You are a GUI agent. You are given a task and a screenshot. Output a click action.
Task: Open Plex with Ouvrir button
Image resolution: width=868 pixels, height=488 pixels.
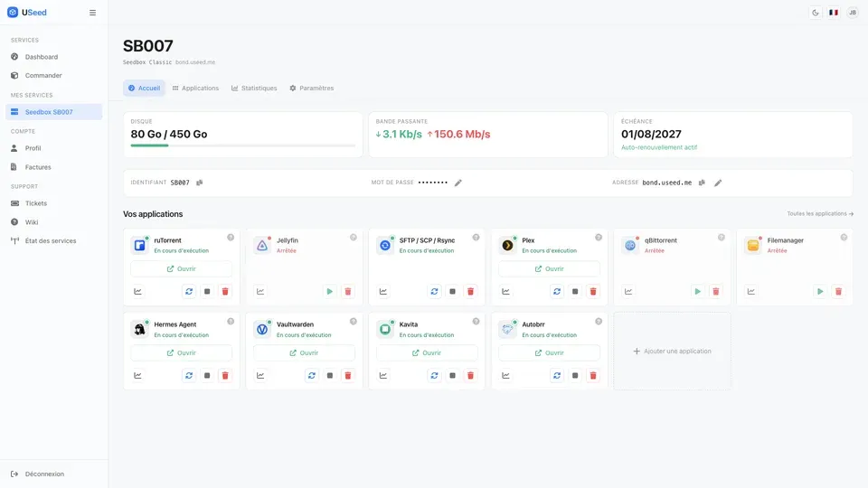point(549,269)
